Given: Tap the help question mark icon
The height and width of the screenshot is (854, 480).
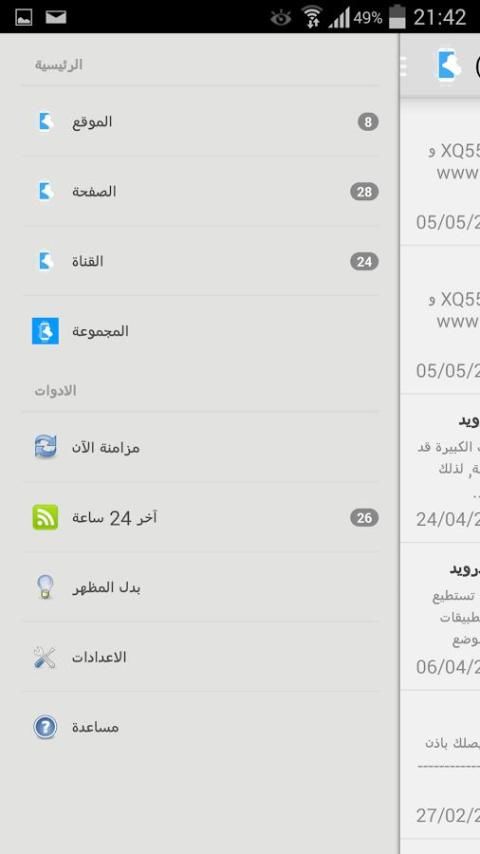Looking at the screenshot, I should 45,727.
